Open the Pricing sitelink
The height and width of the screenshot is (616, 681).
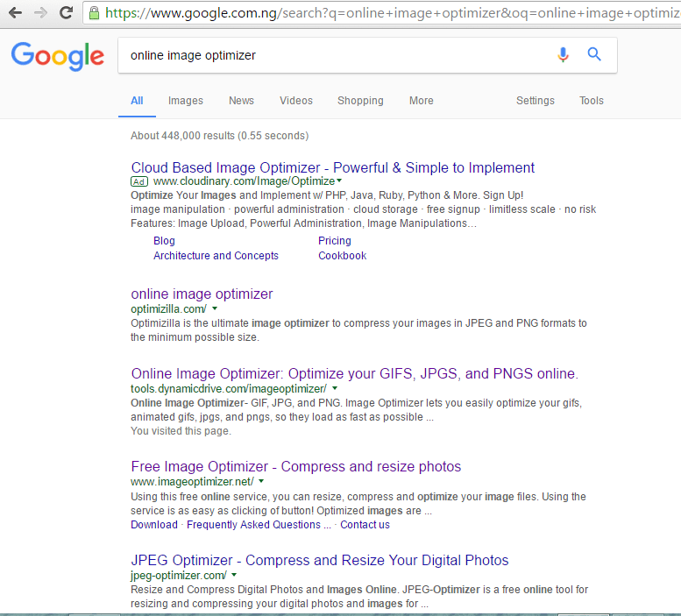(335, 241)
